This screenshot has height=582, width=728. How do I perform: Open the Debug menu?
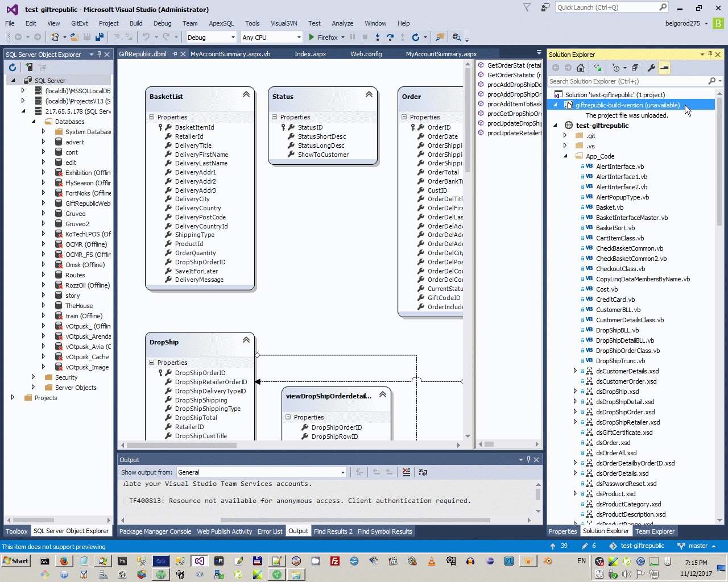162,23
